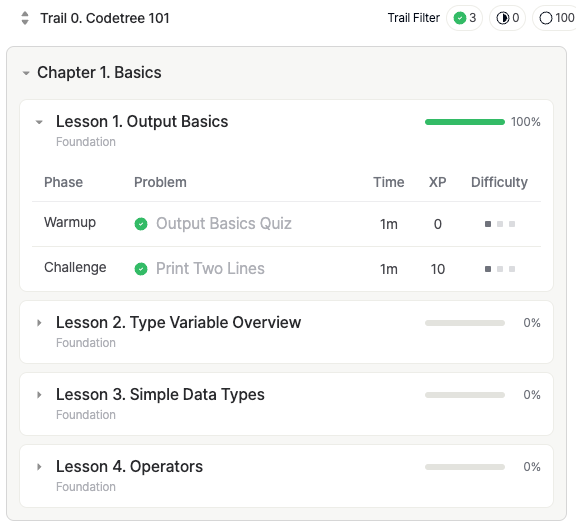Click green check icon beside Print Two Lines

point(141,269)
